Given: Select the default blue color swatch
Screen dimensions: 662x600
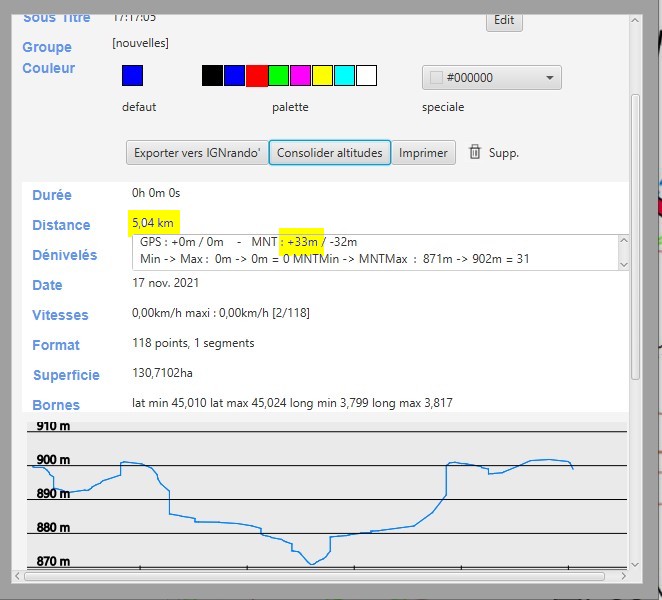Looking at the screenshot, I should pos(132,76).
